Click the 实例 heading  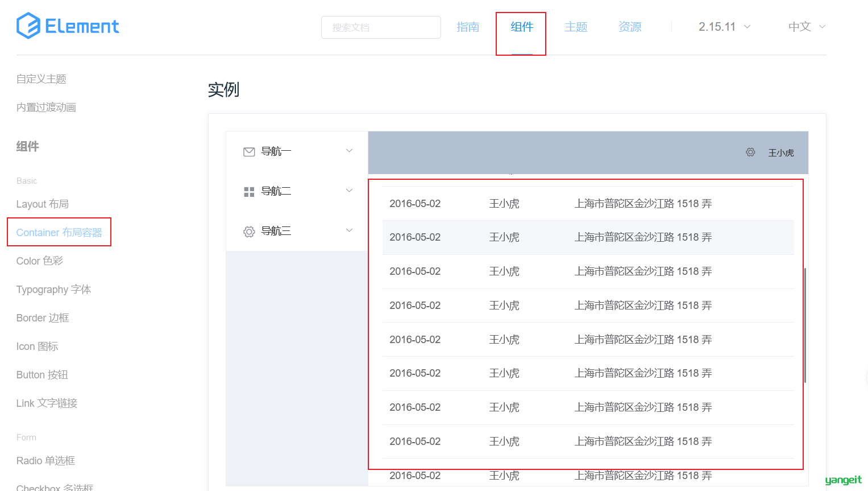tap(223, 89)
